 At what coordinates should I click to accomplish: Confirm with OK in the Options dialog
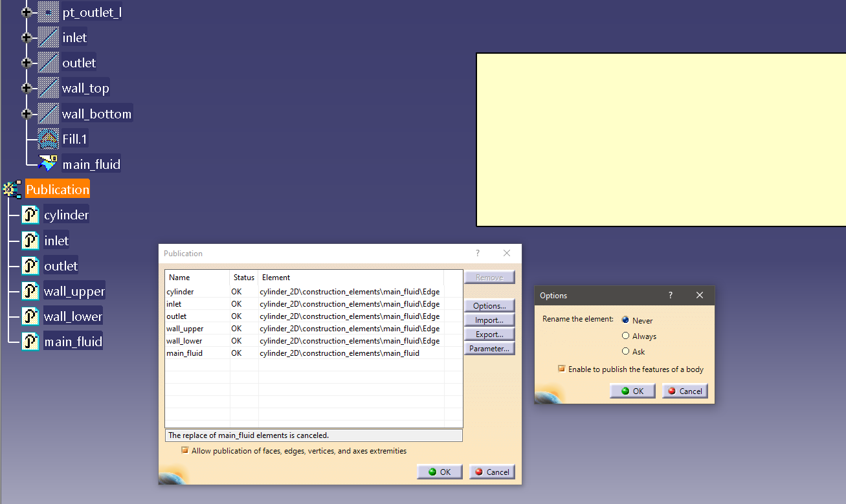(x=632, y=391)
